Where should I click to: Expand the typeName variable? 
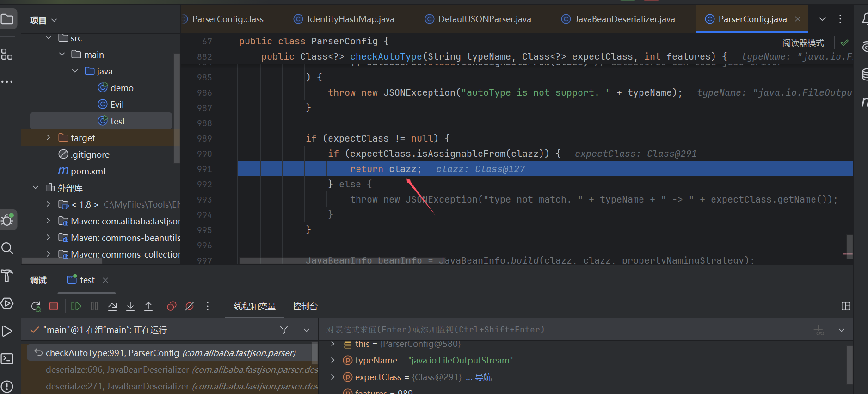pyautogui.click(x=332, y=360)
